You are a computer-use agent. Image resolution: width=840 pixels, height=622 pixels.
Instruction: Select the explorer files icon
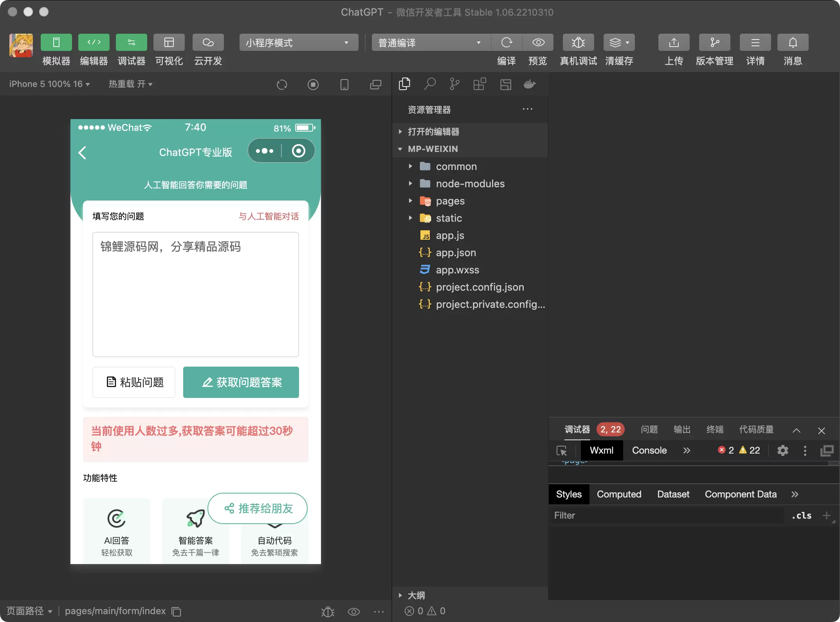point(404,84)
